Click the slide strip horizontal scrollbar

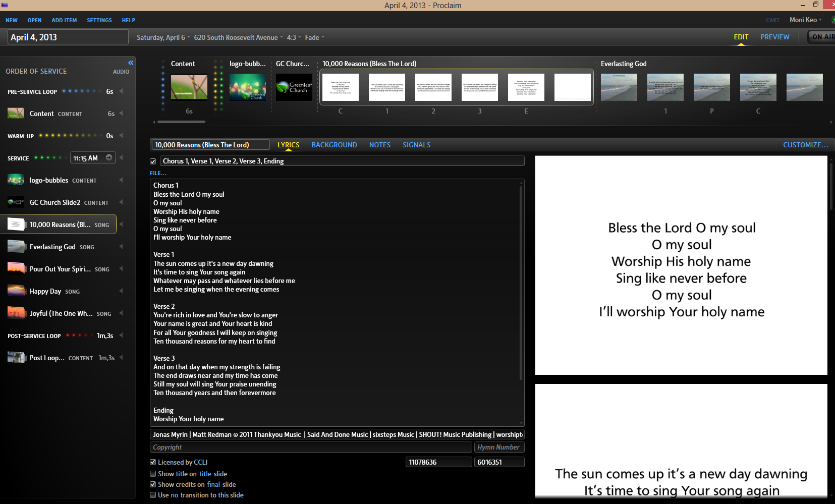(181, 122)
